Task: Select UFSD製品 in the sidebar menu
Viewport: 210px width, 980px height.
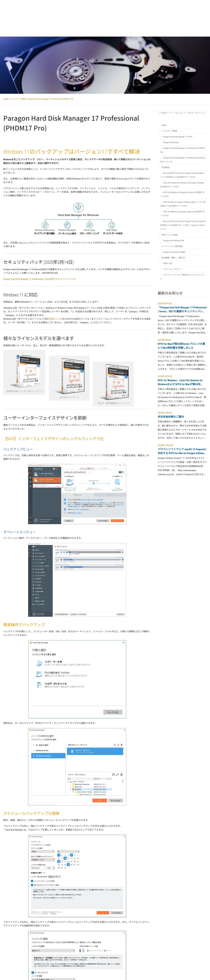Action: [165, 167]
